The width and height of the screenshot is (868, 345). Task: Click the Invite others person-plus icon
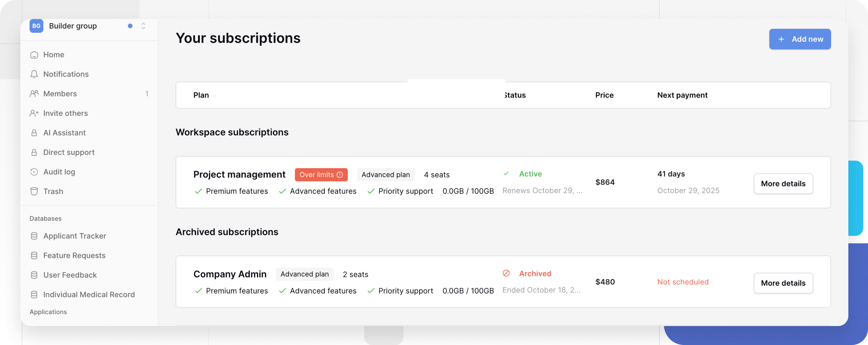(x=34, y=113)
